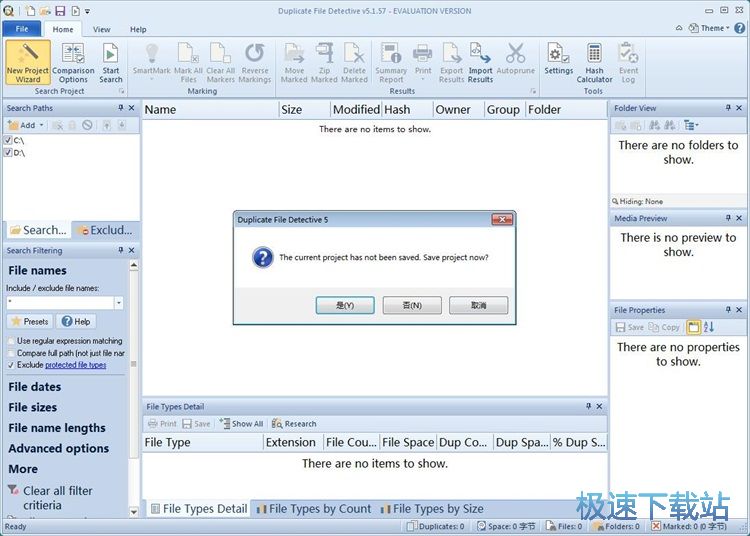The height and width of the screenshot is (536, 750).
Task: Click the folder tree view icon in Folder View
Action: 691,125
